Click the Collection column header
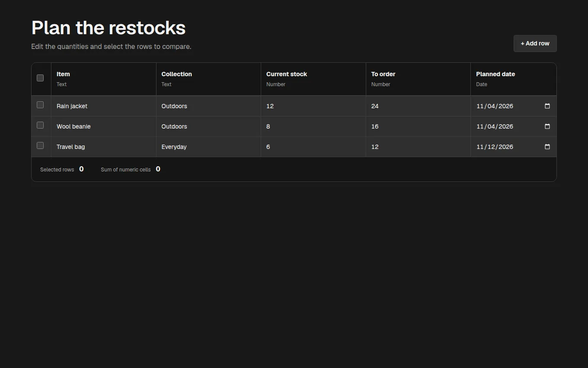This screenshot has width=588, height=368. [208, 79]
